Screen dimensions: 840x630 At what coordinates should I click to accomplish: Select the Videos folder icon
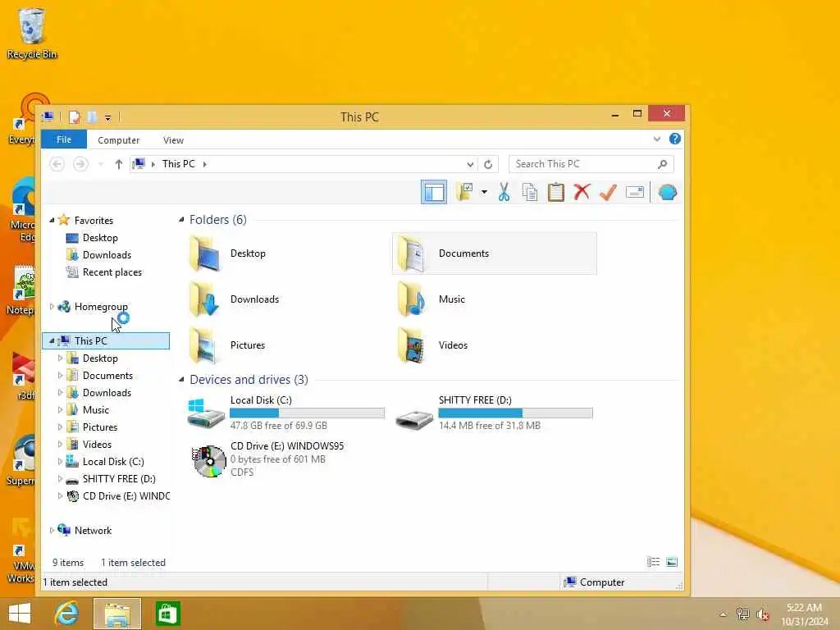coord(412,345)
